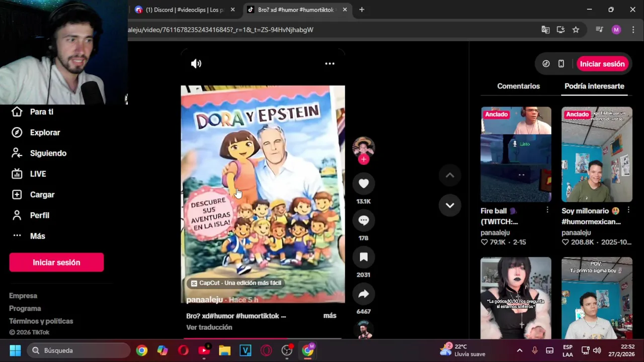Image resolution: width=644 pixels, height=362 pixels.
Task: Open the Fire ball pinned video thumbnail
Action: coord(516,154)
